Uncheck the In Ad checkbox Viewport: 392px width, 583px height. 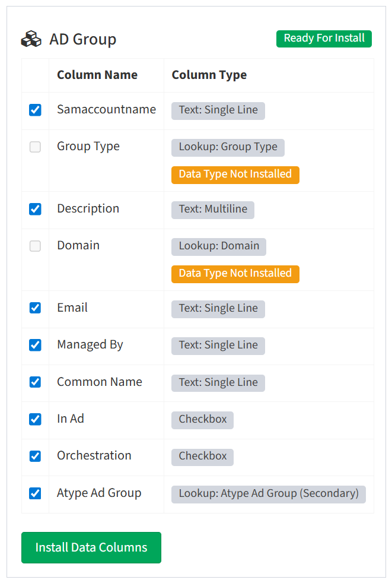pyautogui.click(x=36, y=419)
